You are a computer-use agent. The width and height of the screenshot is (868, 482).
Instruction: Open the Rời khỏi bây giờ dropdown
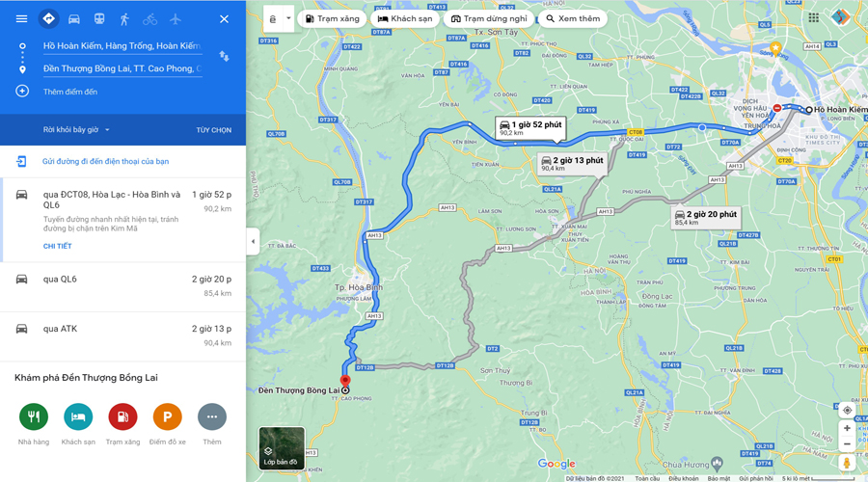(76, 129)
